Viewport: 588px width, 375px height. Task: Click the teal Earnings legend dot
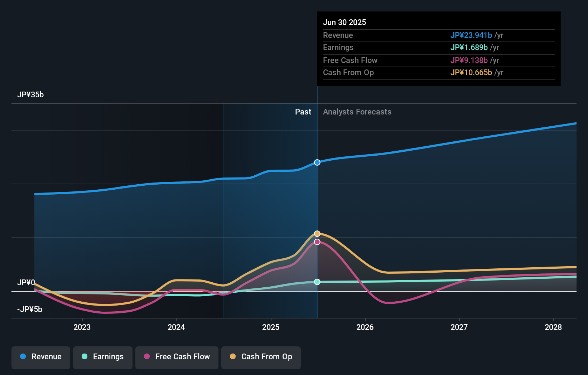tap(85, 356)
